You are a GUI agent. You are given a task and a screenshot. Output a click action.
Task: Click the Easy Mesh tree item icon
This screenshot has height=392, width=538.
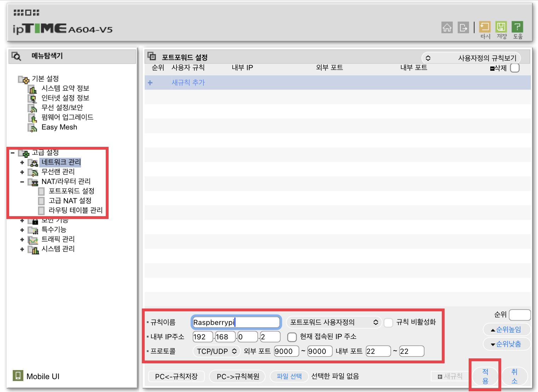coord(33,127)
